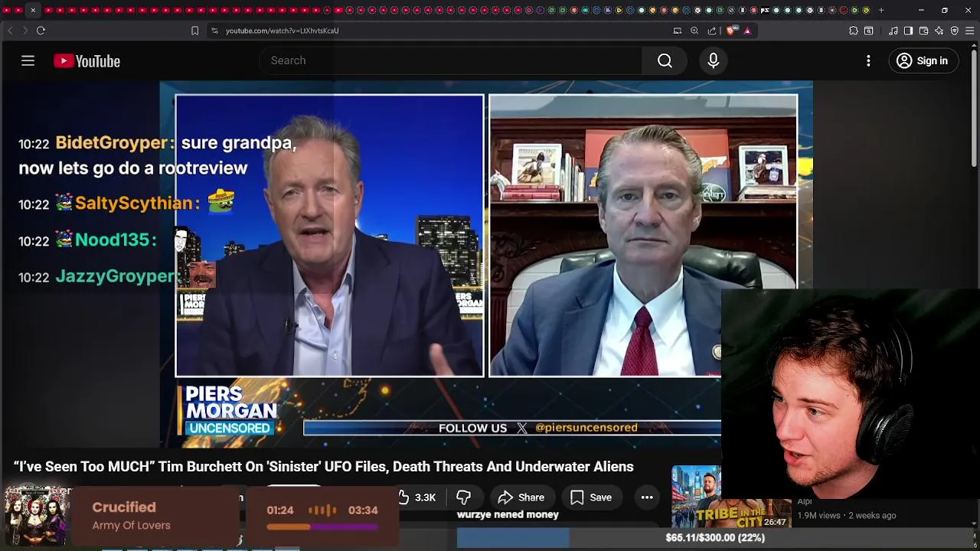Image resolution: width=980 pixels, height=551 pixels.
Task: Click the 'Army Of Lovers' artist name
Action: pyautogui.click(x=131, y=526)
